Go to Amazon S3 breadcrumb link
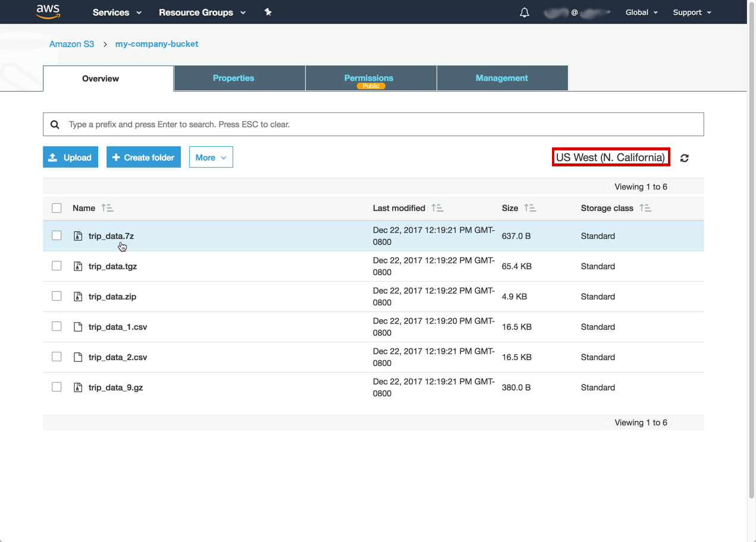Image resolution: width=756 pixels, height=542 pixels. point(71,44)
